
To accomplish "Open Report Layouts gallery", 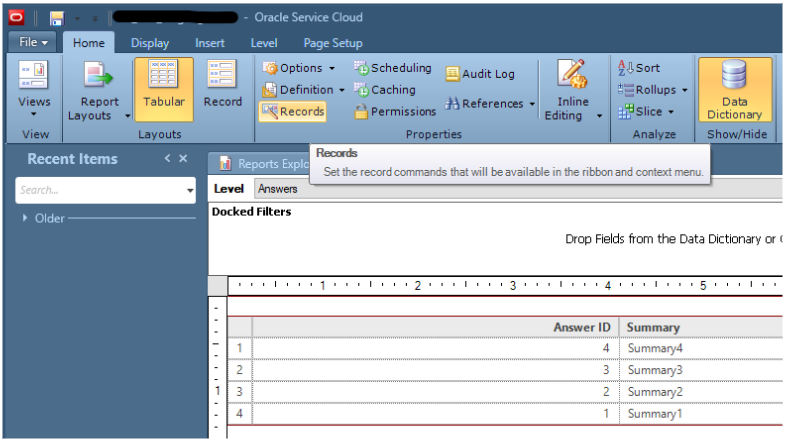I will 98,90.
